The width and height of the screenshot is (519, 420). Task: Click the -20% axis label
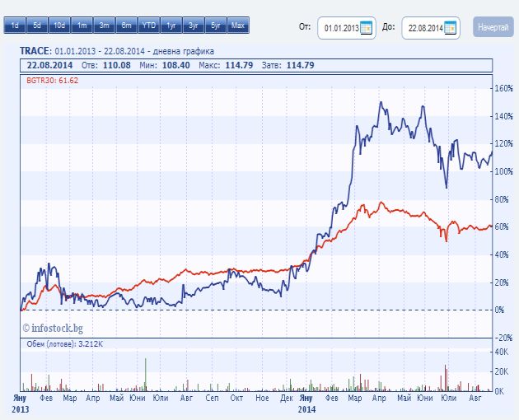[503, 338]
